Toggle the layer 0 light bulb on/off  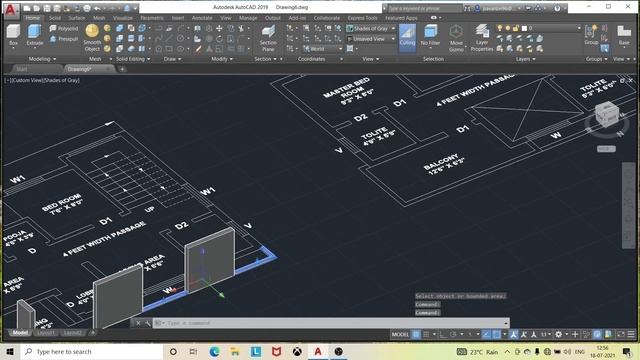pyautogui.click(x=500, y=28)
